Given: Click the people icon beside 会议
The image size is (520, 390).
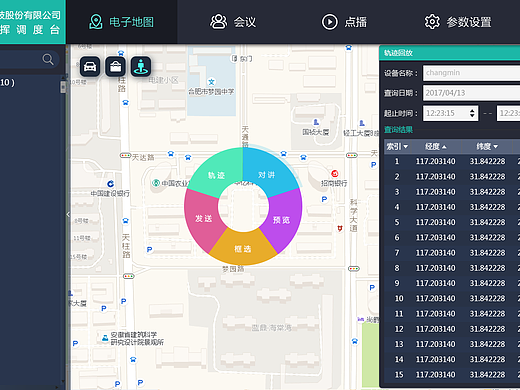Looking at the screenshot, I should [x=218, y=22].
